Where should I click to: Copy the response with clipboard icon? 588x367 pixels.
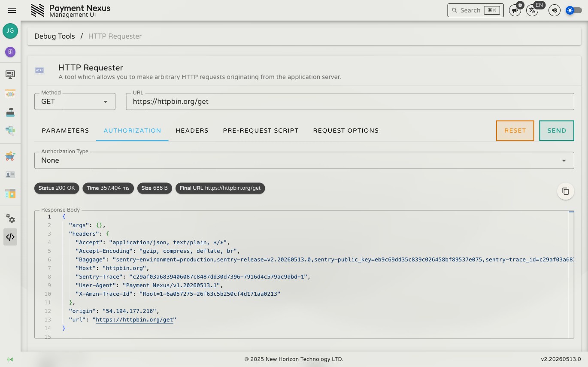click(x=566, y=191)
